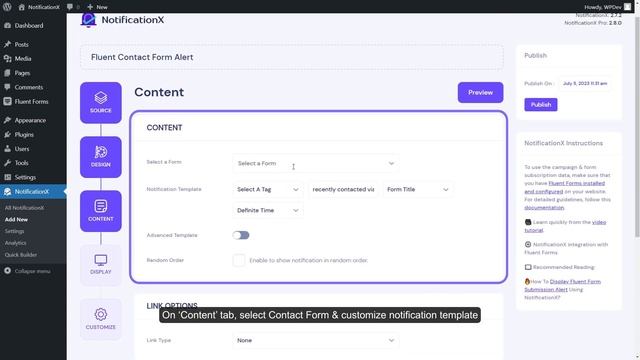Screen dimensions: 640x360
Task: Open the documentation link
Action: click(544, 208)
